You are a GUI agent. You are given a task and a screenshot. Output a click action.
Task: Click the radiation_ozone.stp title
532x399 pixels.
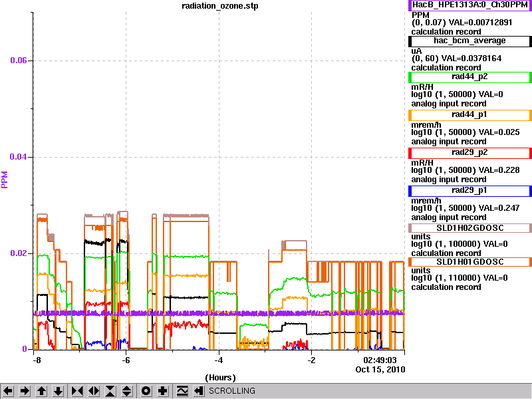point(220,6)
